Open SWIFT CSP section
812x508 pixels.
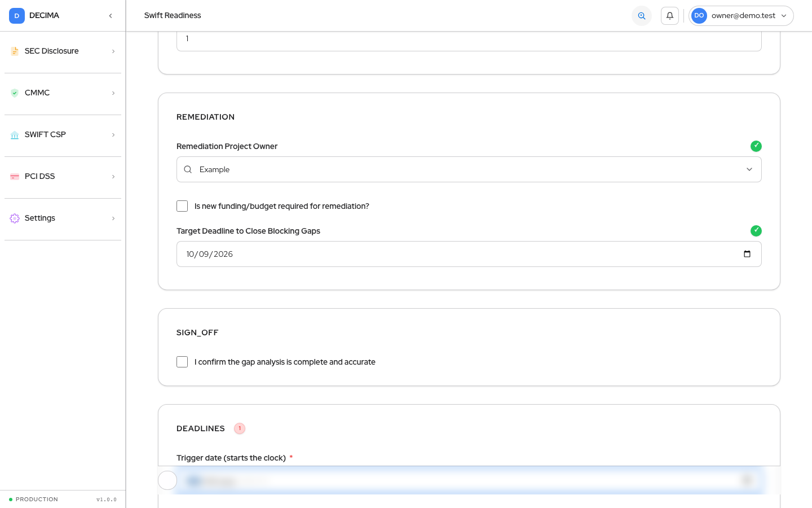[63, 135]
